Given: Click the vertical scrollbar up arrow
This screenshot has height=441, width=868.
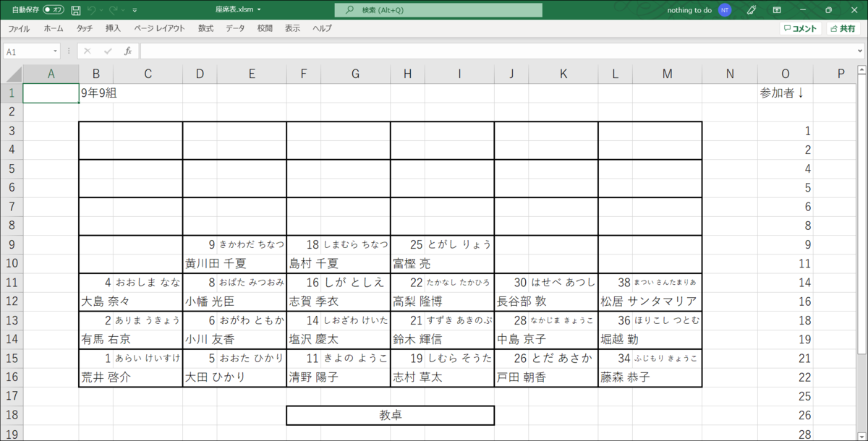Looking at the screenshot, I should coord(861,71).
